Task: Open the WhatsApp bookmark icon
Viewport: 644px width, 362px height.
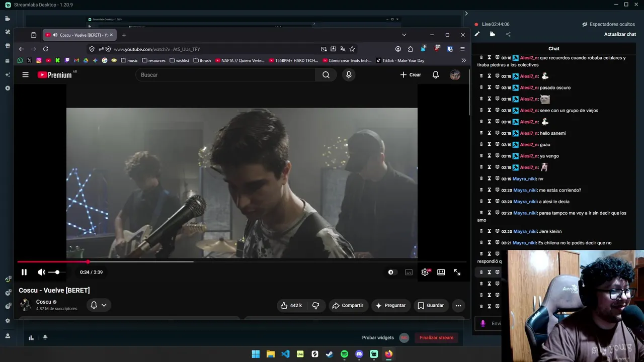Action: [x=20, y=60]
